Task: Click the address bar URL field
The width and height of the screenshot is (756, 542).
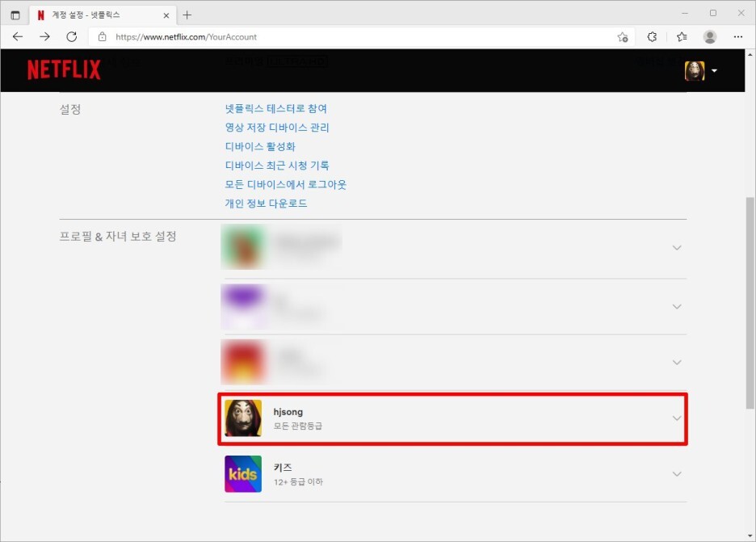Action: point(362,36)
